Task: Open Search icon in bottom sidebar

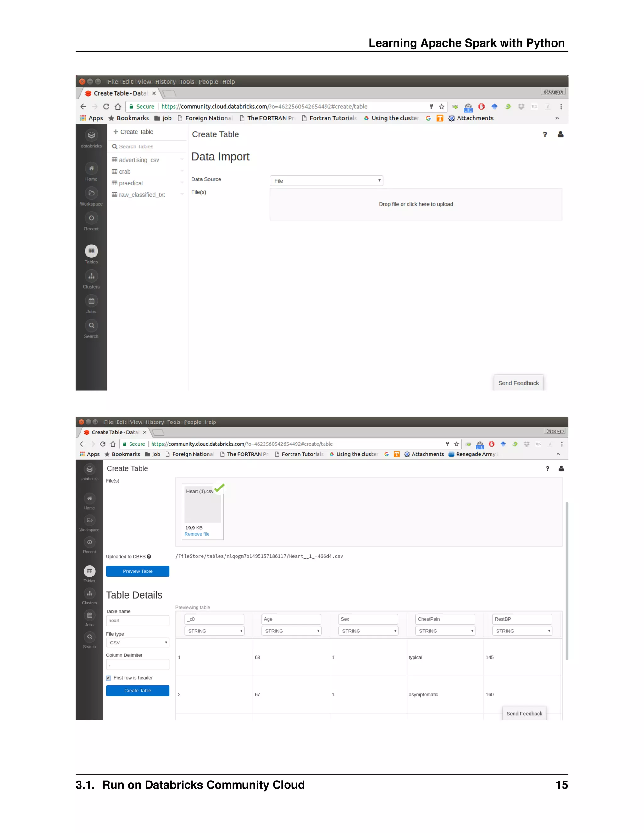Action: 89,637
